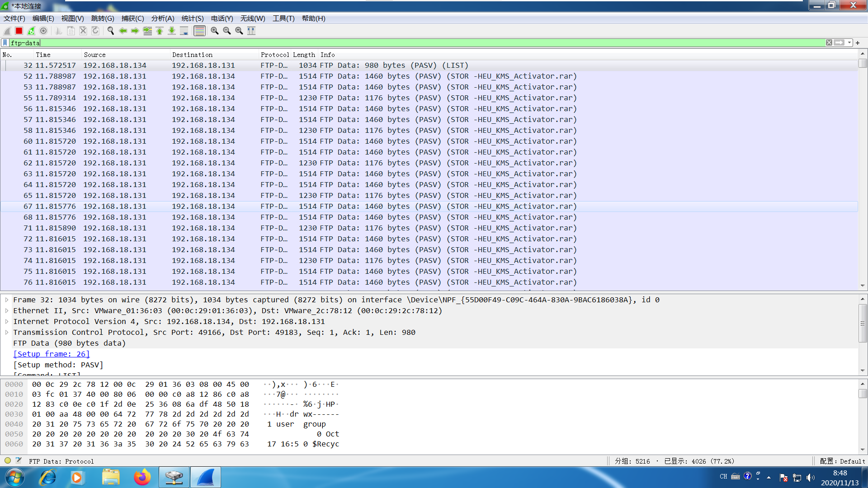Click the find packet magnifier
868x488 pixels.
[110, 31]
